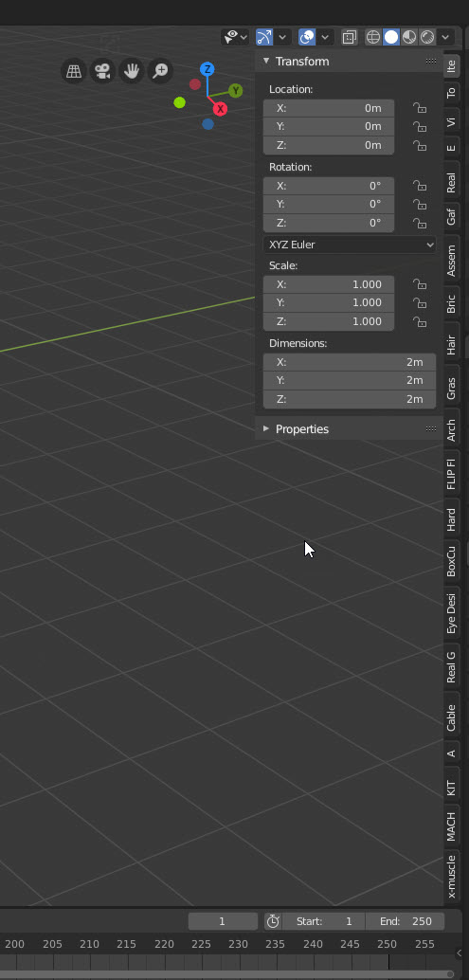Open gizmo options dropdown arrow
Screen dimensions: 469x980
[x=282, y=37]
